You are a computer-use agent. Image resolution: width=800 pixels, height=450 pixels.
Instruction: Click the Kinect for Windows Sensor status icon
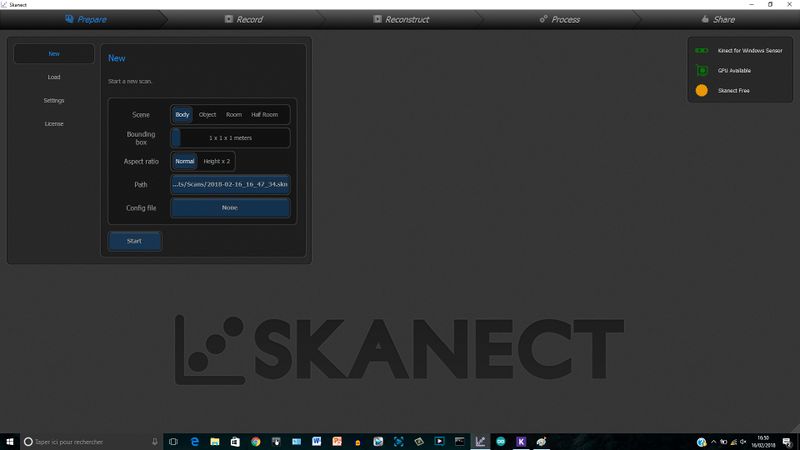701,50
